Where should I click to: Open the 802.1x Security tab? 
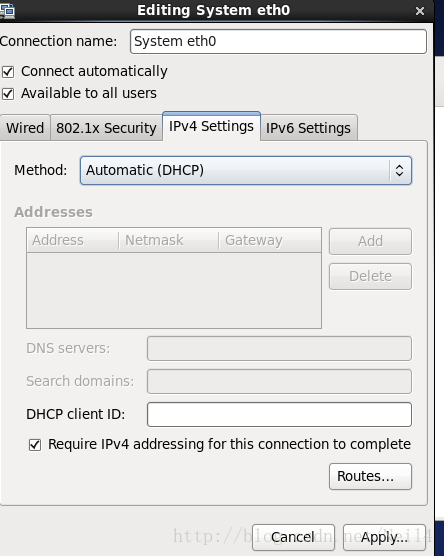[106, 128]
